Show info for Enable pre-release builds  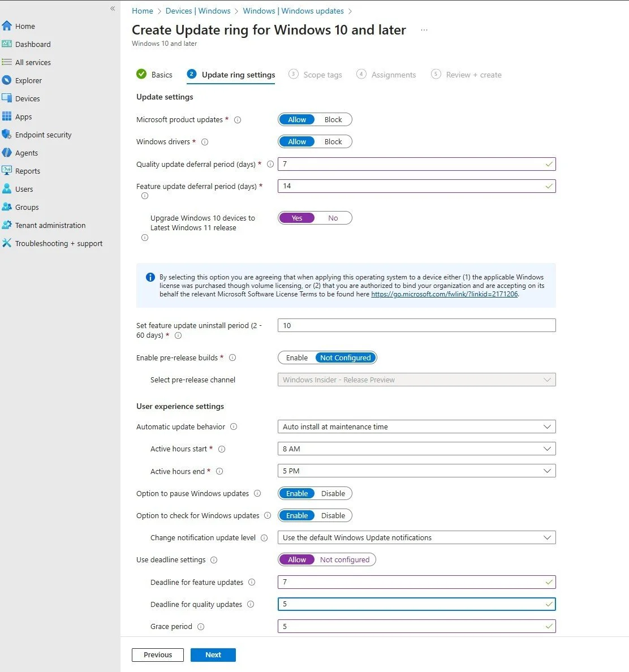(x=232, y=357)
